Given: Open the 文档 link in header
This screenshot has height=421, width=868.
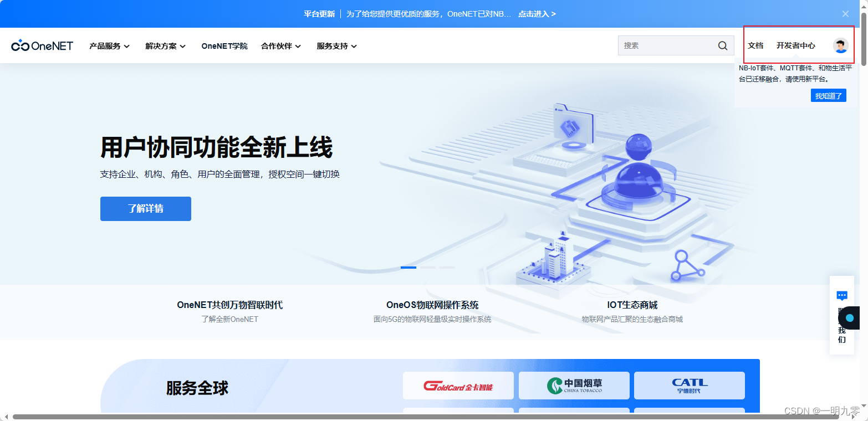Looking at the screenshot, I should click(x=755, y=46).
